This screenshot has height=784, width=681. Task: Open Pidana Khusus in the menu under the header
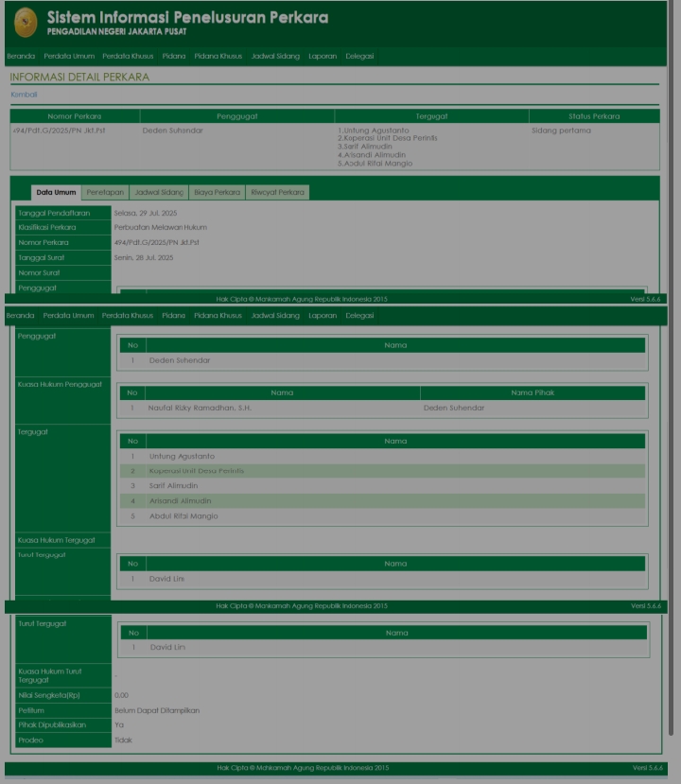(218, 56)
